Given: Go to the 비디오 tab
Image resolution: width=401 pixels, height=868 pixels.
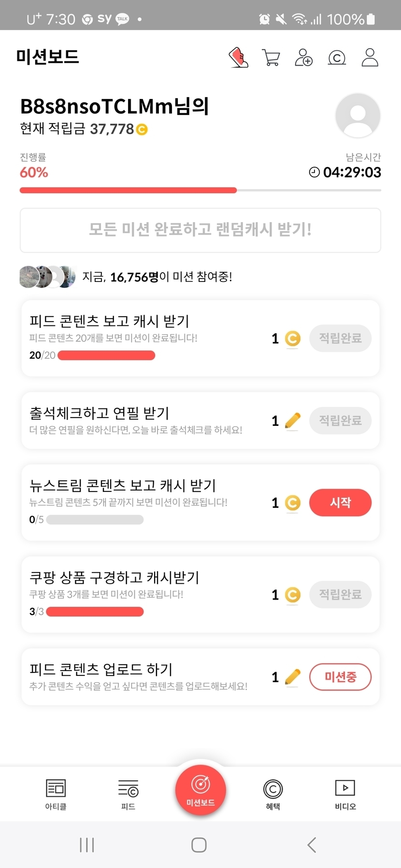Looking at the screenshot, I should (345, 794).
